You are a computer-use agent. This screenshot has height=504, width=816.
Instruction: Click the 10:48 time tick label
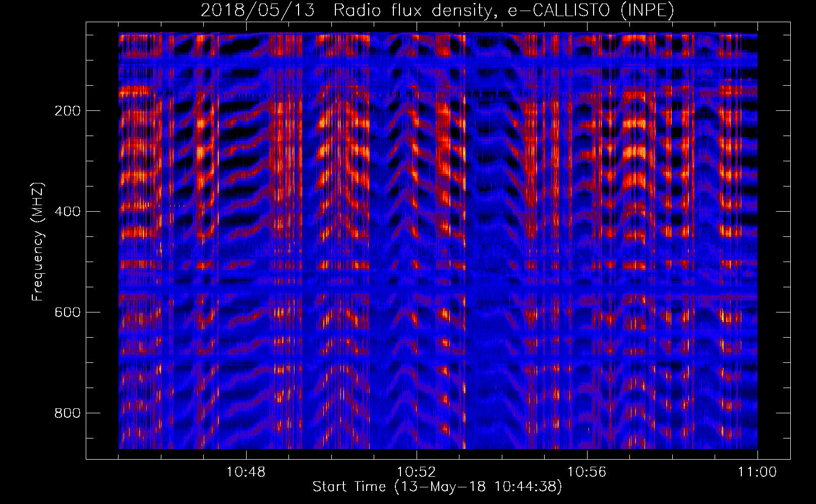point(246,472)
